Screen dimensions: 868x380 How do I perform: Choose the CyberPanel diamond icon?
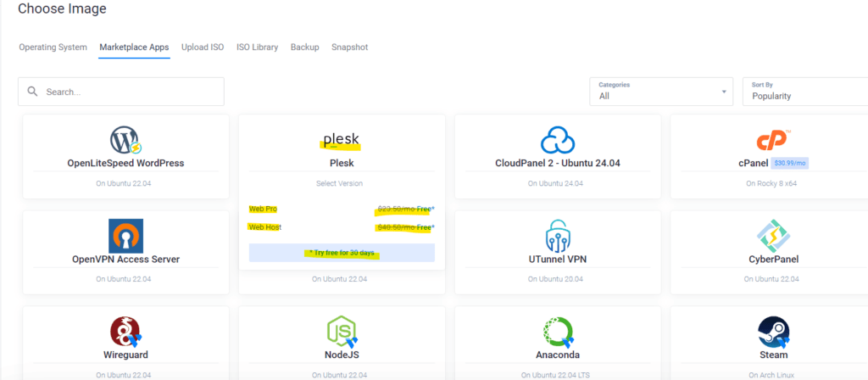pyautogui.click(x=773, y=236)
